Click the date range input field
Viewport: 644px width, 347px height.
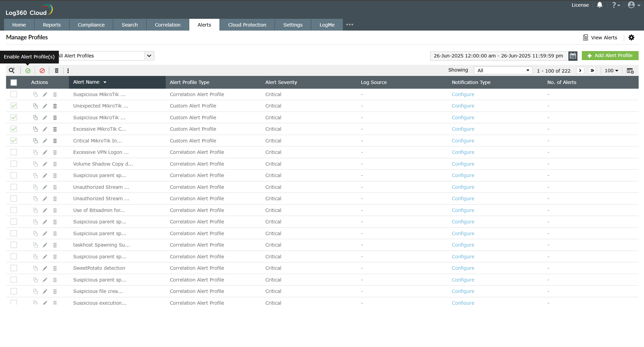tap(499, 56)
